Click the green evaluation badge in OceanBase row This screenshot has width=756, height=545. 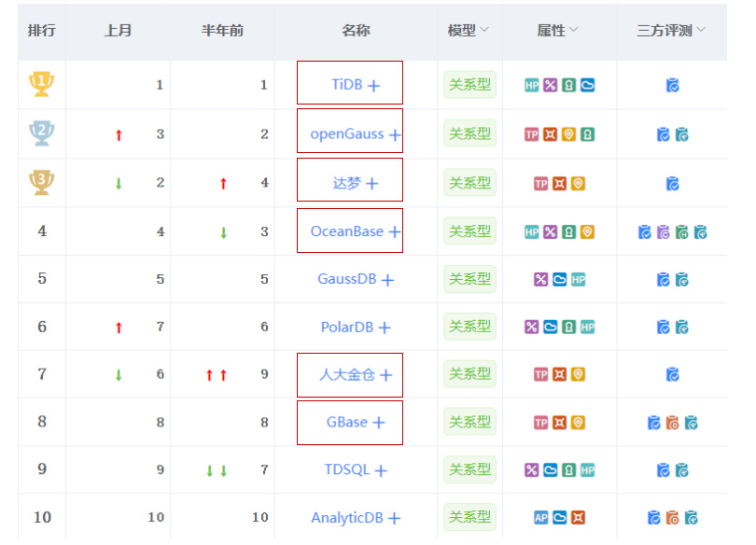681,232
